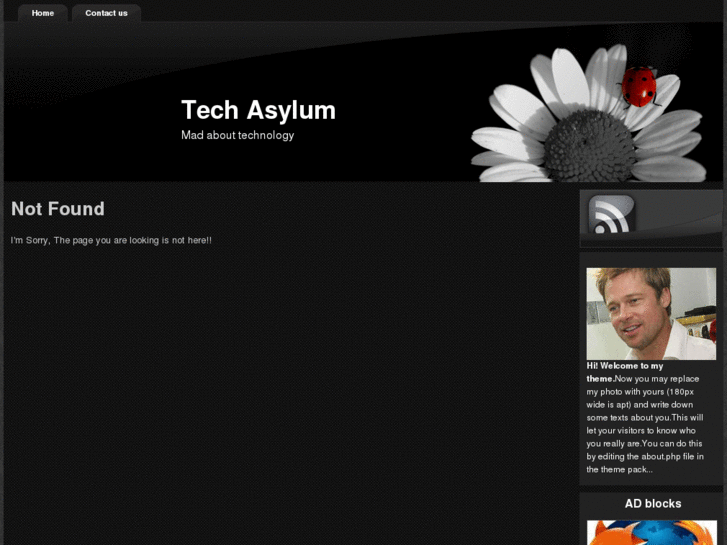Click the 'Hi! Welcome to my theme' text
Image resolution: width=727 pixels, height=545 pixels.
[625, 372]
